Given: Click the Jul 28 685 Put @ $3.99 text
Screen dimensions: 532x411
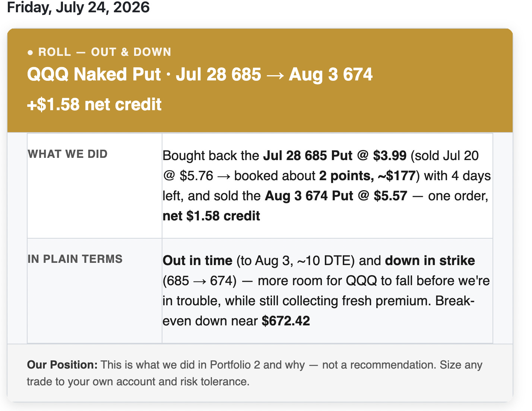Looking at the screenshot, I should [x=335, y=156].
